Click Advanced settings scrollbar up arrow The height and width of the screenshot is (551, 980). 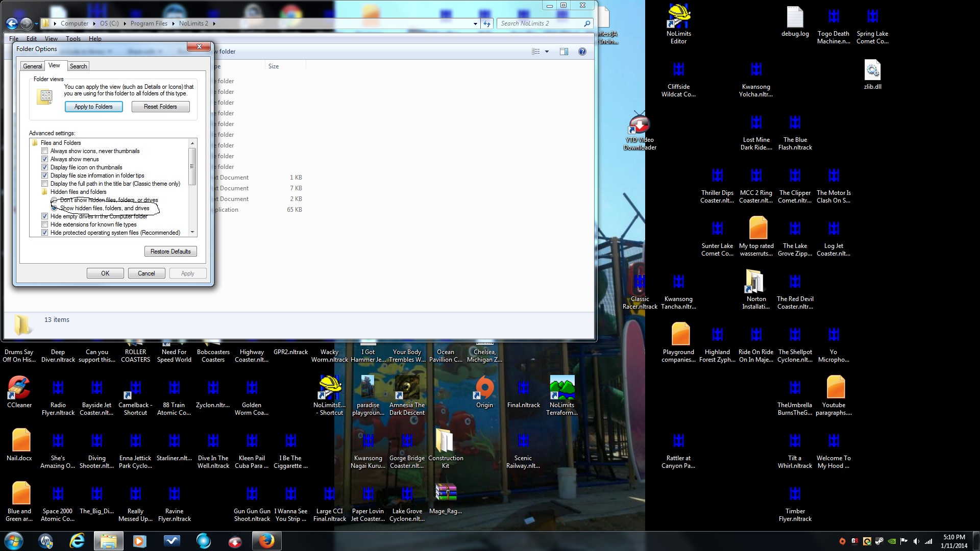tap(192, 143)
